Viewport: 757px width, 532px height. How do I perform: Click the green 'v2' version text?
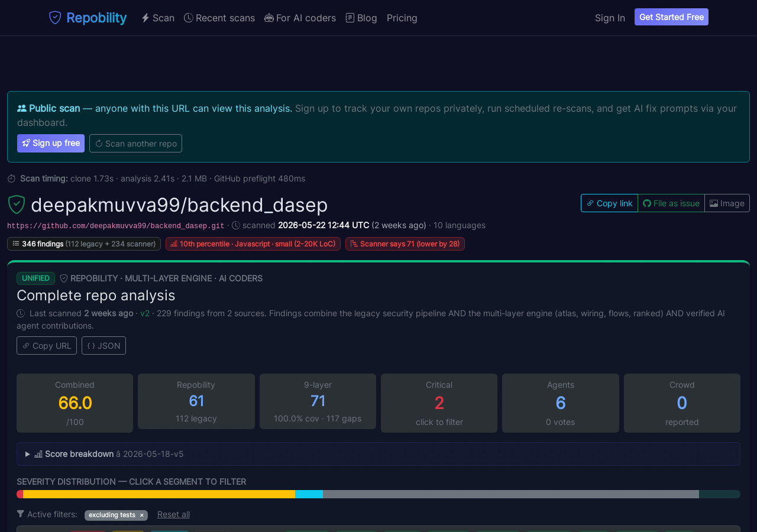pos(145,313)
